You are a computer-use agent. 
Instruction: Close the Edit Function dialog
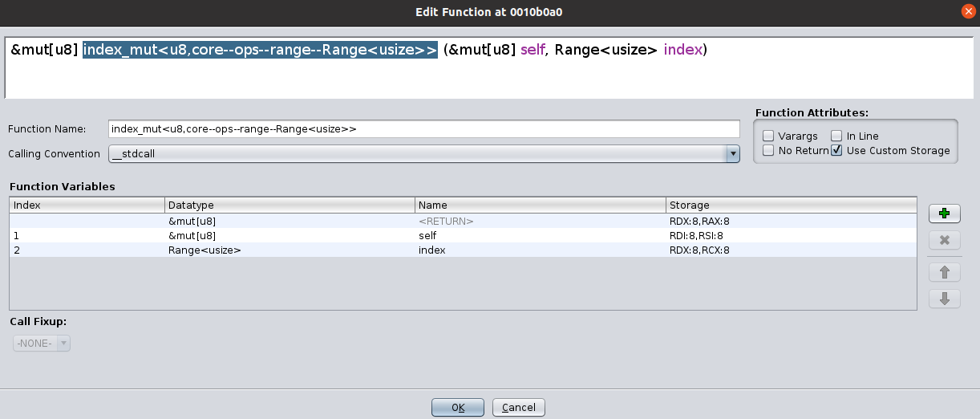coord(968,11)
